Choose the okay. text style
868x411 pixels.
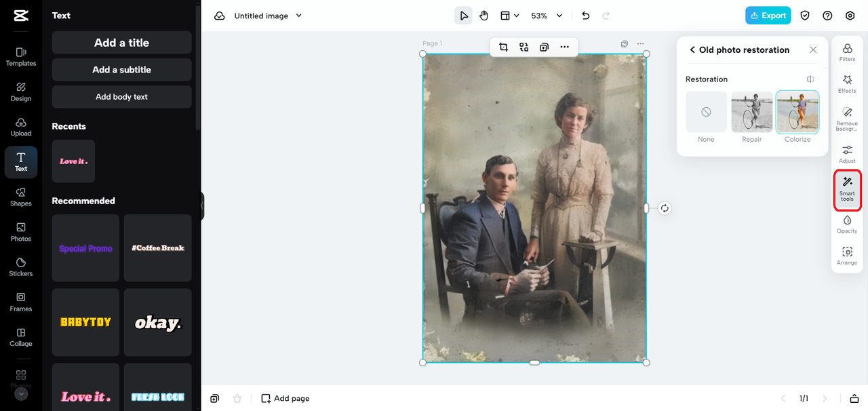158,322
